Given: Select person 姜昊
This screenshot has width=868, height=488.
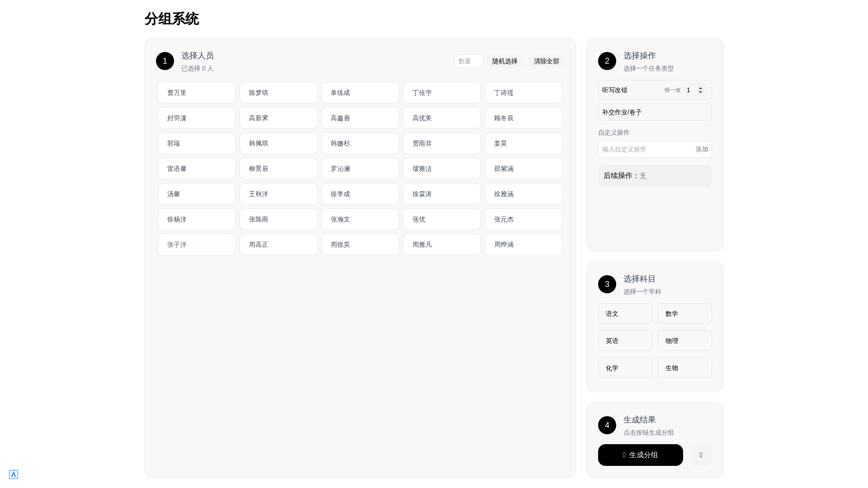Looking at the screenshot, I should (x=524, y=143).
